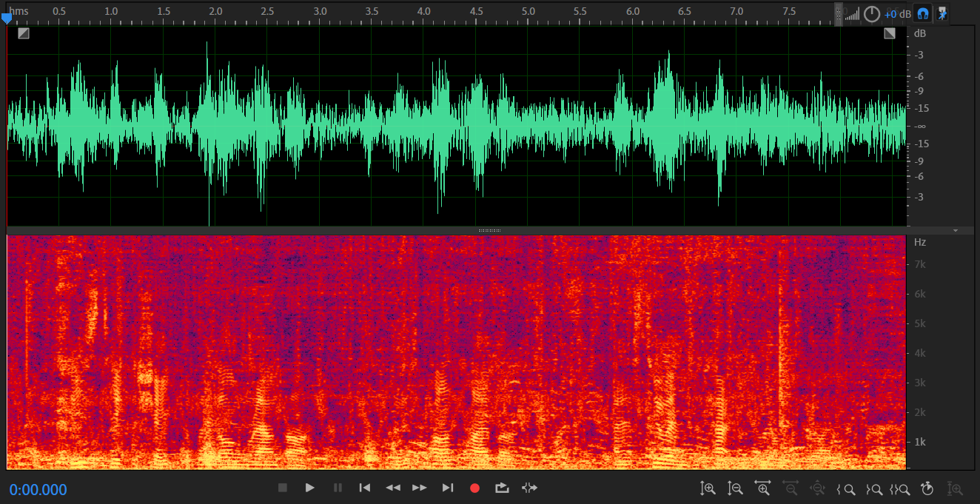The height and width of the screenshot is (504, 980).
Task: Zoom in time on the waveform
Action: tap(762, 488)
